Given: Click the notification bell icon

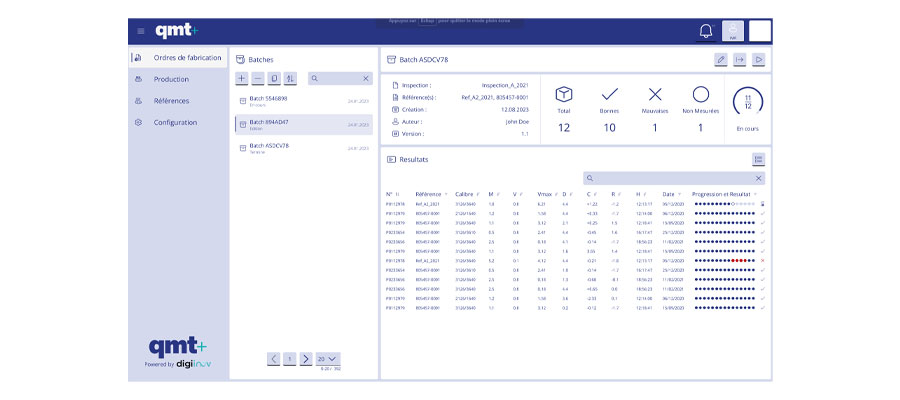Looking at the screenshot, I should point(705,31).
